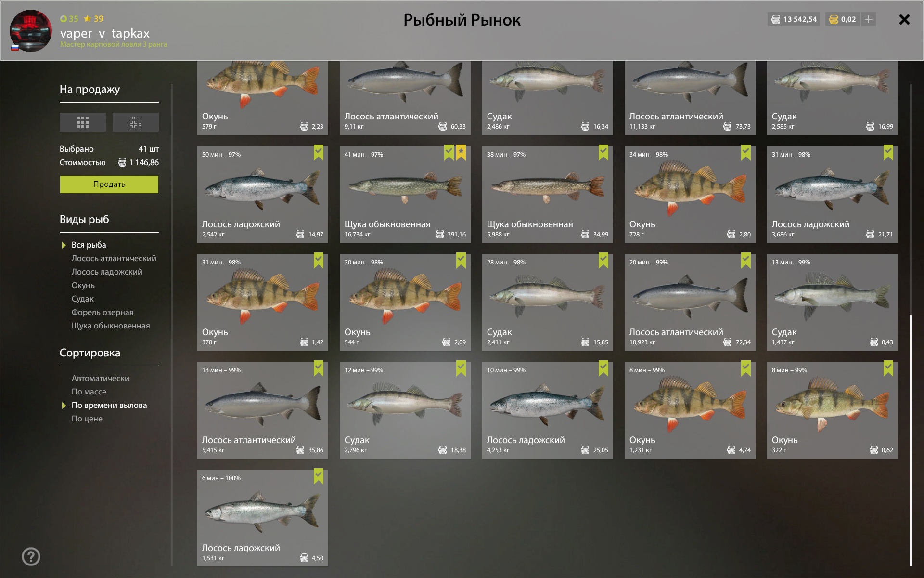Image resolution: width=924 pixels, height=578 pixels.
Task: Filter fish by Лосось атлантический
Action: [114, 258]
